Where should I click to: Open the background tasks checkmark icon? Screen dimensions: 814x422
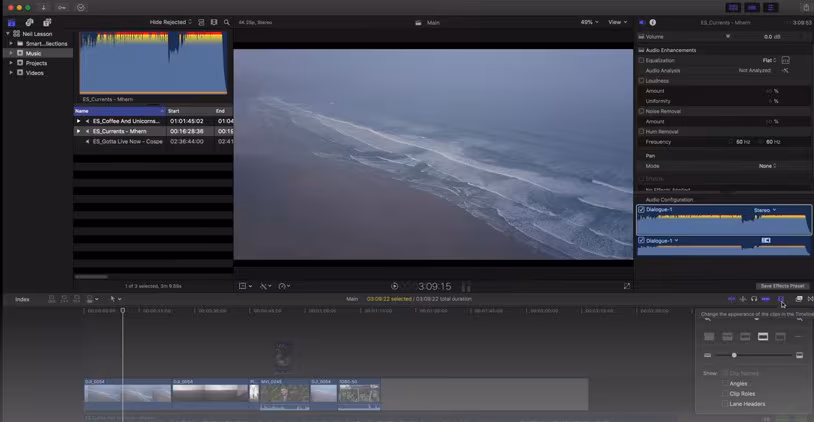pyautogui.click(x=80, y=7)
